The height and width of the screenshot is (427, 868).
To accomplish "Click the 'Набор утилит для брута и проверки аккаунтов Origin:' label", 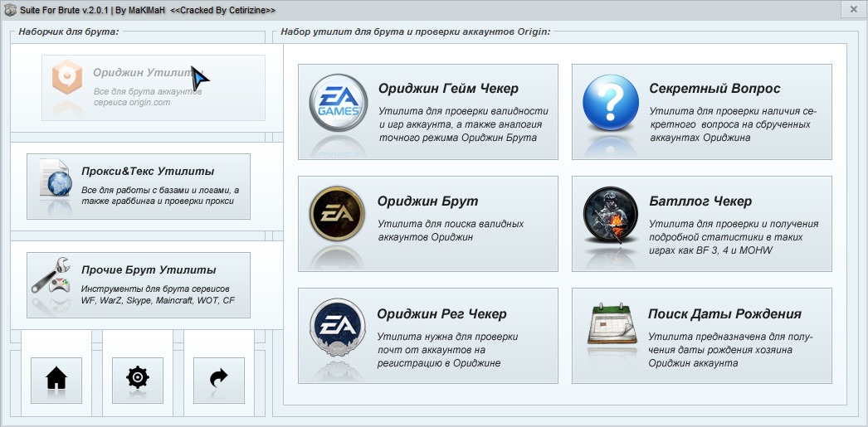I will (415, 32).
